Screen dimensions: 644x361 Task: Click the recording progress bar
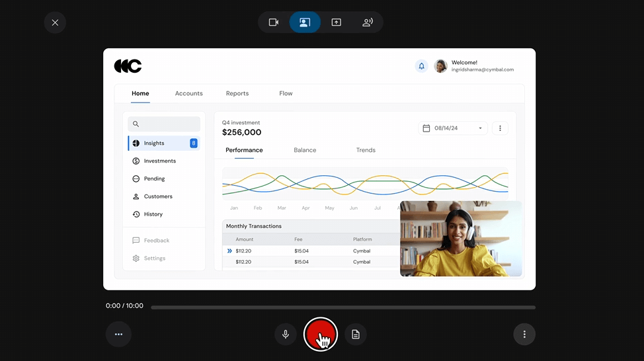[343, 307]
